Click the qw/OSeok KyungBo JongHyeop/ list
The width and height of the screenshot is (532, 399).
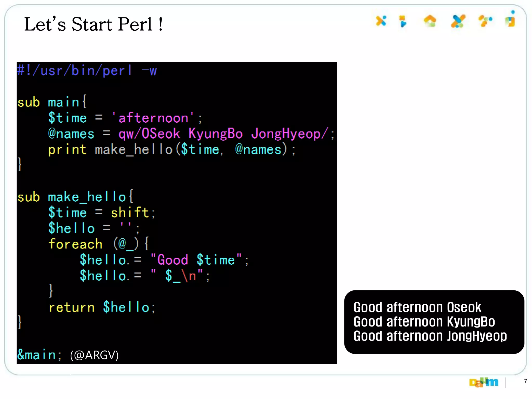coord(223,134)
